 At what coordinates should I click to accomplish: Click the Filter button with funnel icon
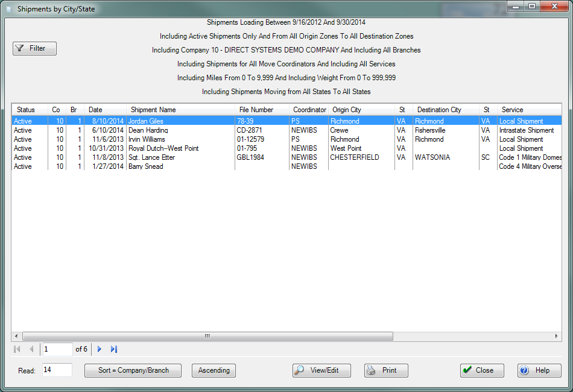click(34, 48)
